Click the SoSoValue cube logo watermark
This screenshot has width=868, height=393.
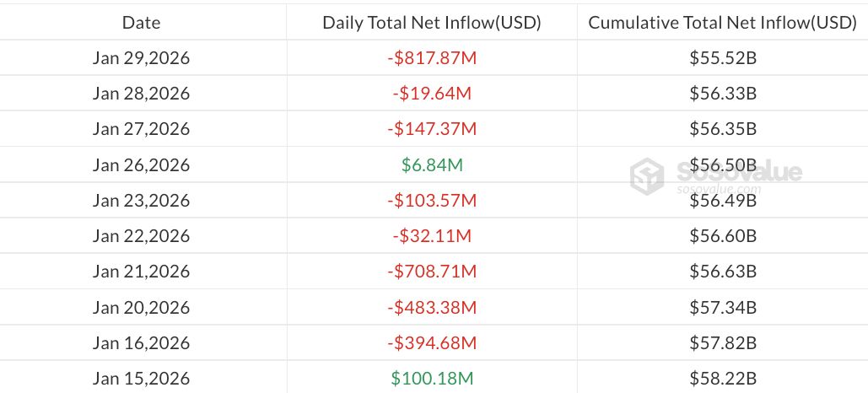(650, 175)
